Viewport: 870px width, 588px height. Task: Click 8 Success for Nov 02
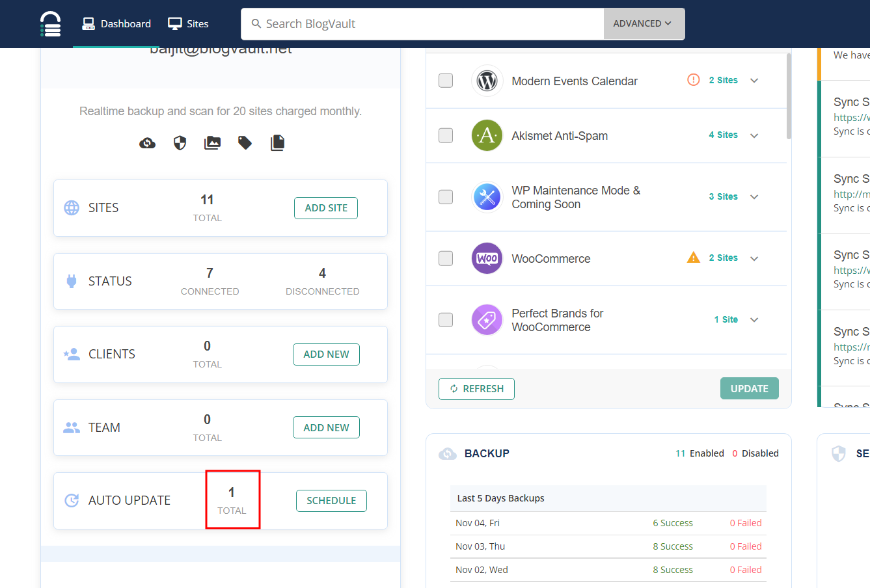click(673, 570)
